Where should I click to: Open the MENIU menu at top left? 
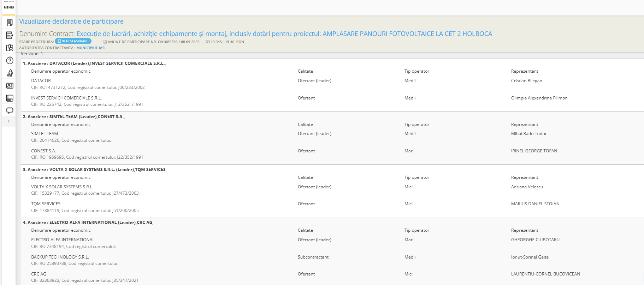[9, 7]
